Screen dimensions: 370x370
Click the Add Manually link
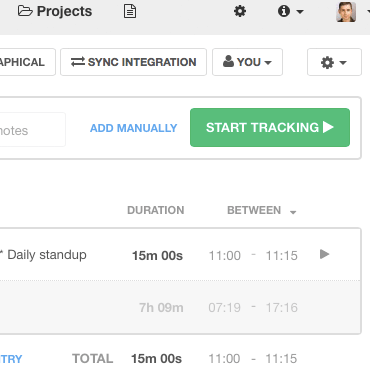[133, 128]
